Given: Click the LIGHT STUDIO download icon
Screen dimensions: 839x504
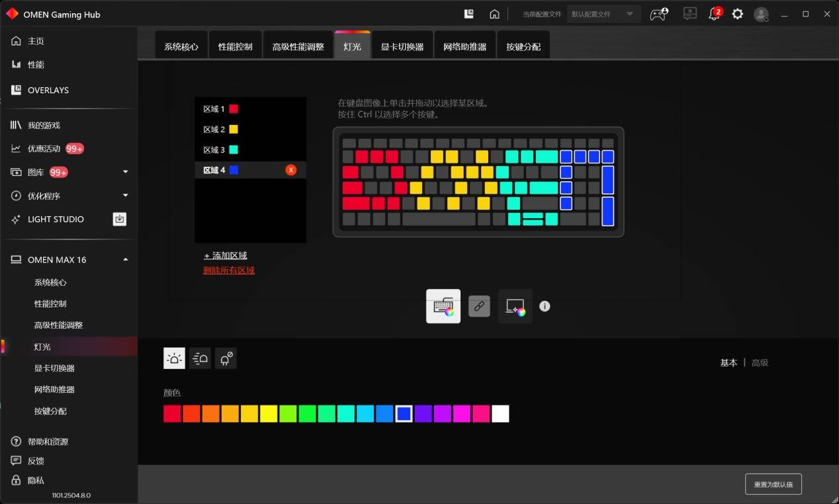Looking at the screenshot, I should click(x=120, y=219).
